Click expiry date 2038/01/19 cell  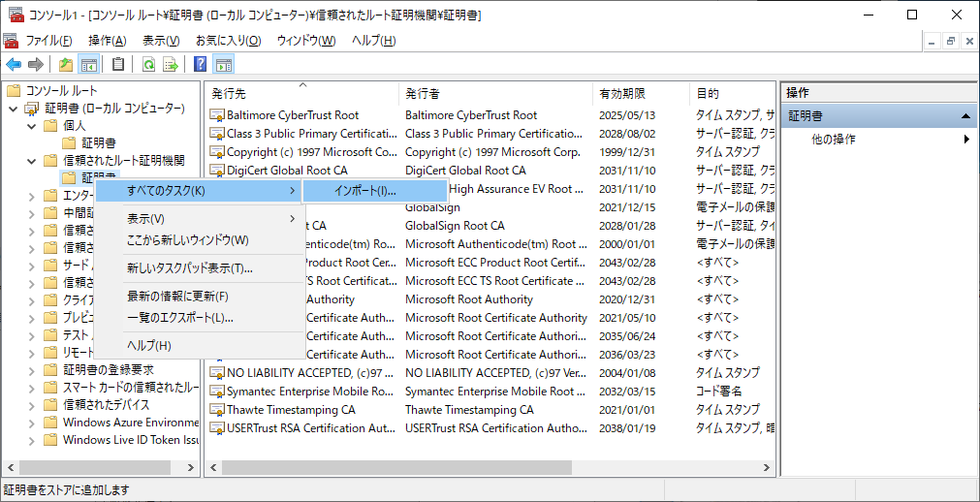(x=627, y=429)
